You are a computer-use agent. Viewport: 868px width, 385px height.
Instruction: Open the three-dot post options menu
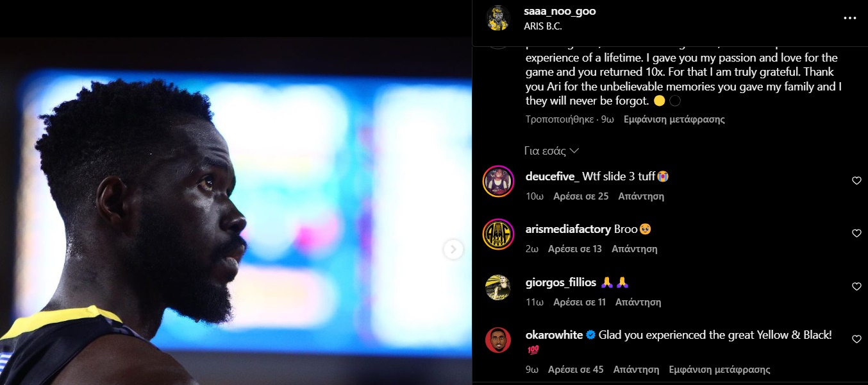(849, 18)
